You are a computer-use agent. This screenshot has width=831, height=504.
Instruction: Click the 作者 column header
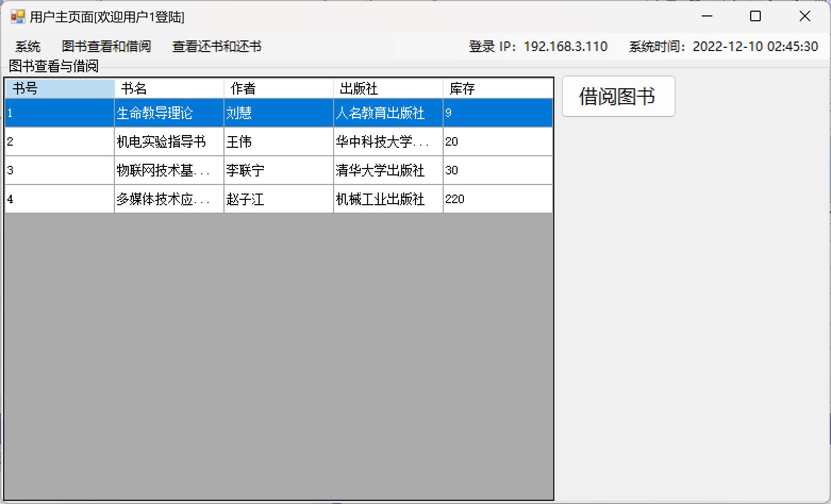click(x=279, y=89)
